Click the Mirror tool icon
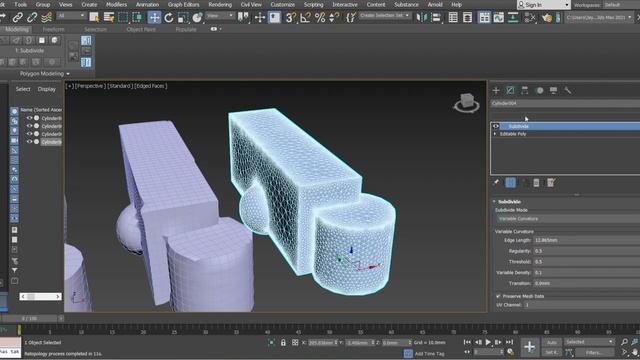The height and width of the screenshot is (360, 640). [x=422, y=17]
